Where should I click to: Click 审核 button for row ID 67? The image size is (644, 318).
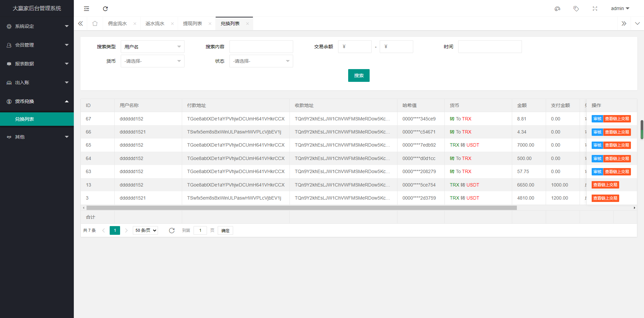597,119
